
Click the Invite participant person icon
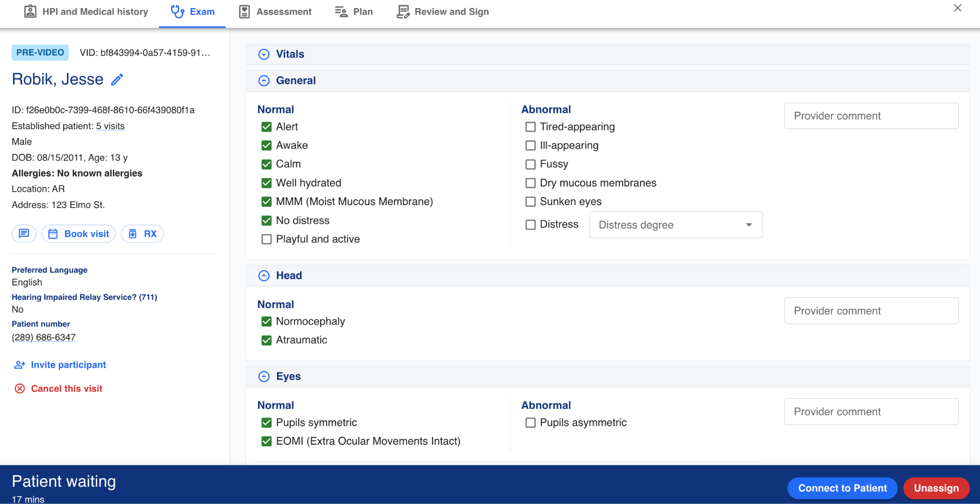pos(20,365)
